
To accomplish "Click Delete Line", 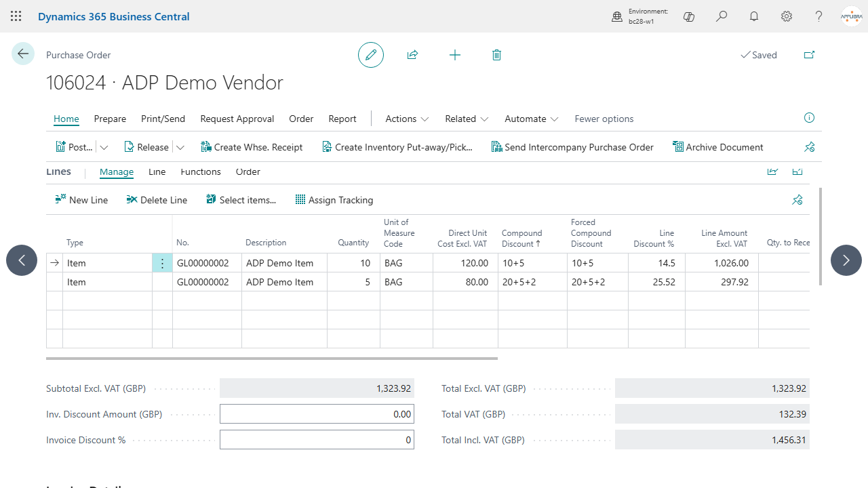I will click(x=157, y=200).
